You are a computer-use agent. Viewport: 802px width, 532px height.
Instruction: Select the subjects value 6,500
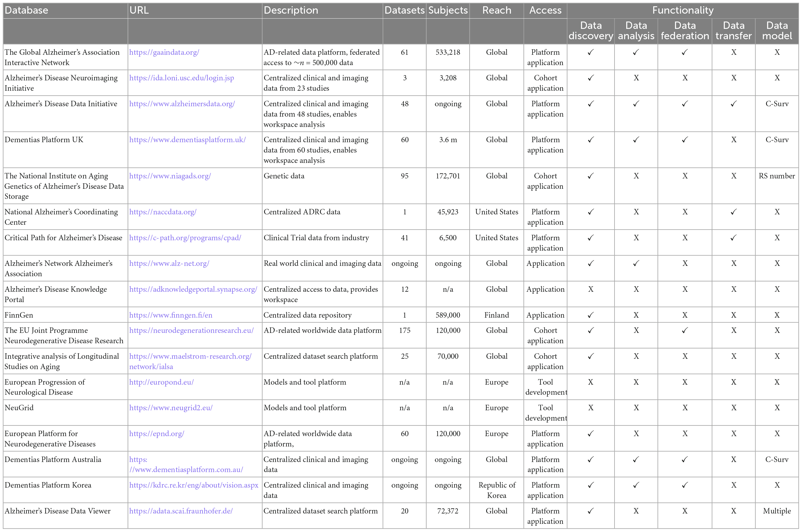click(448, 238)
